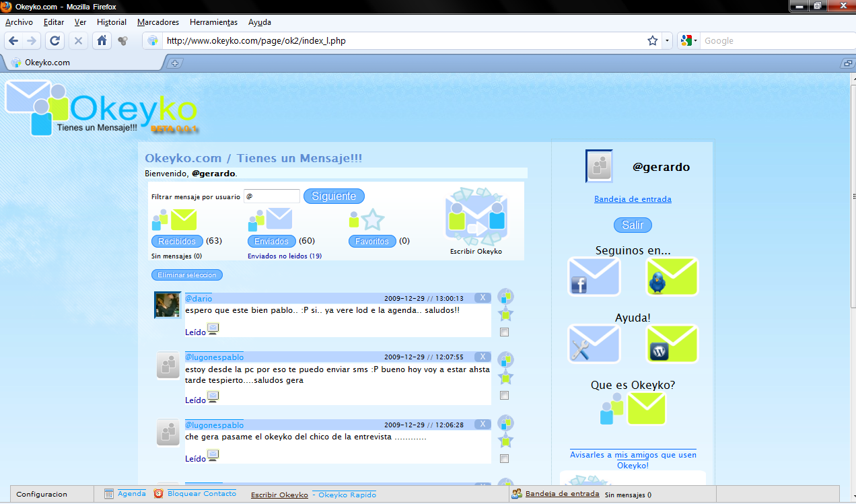The height and width of the screenshot is (504, 856).
Task: Tick the checkbox for the 12:07:55 message
Action: pos(505,396)
